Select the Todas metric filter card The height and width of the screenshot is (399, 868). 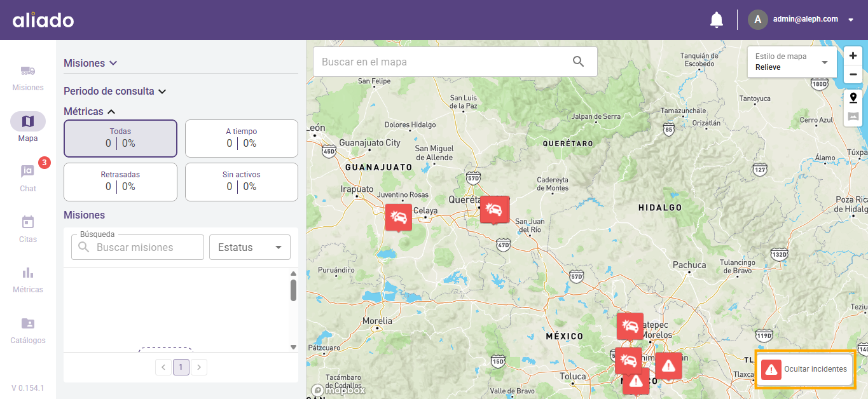(x=120, y=138)
